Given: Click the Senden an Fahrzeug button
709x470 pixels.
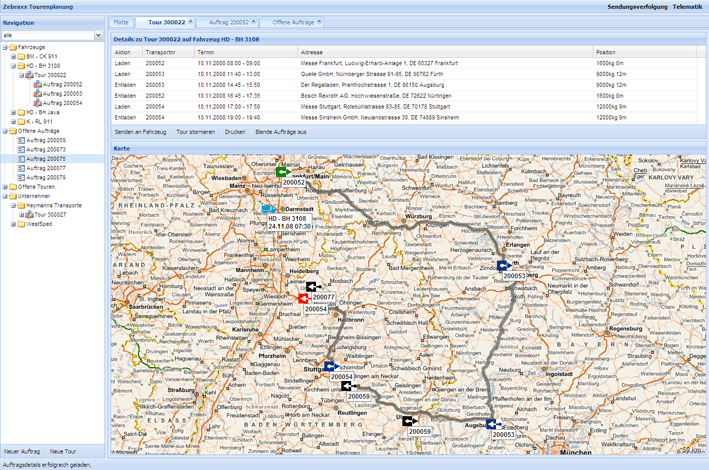Looking at the screenshot, I should tap(139, 131).
